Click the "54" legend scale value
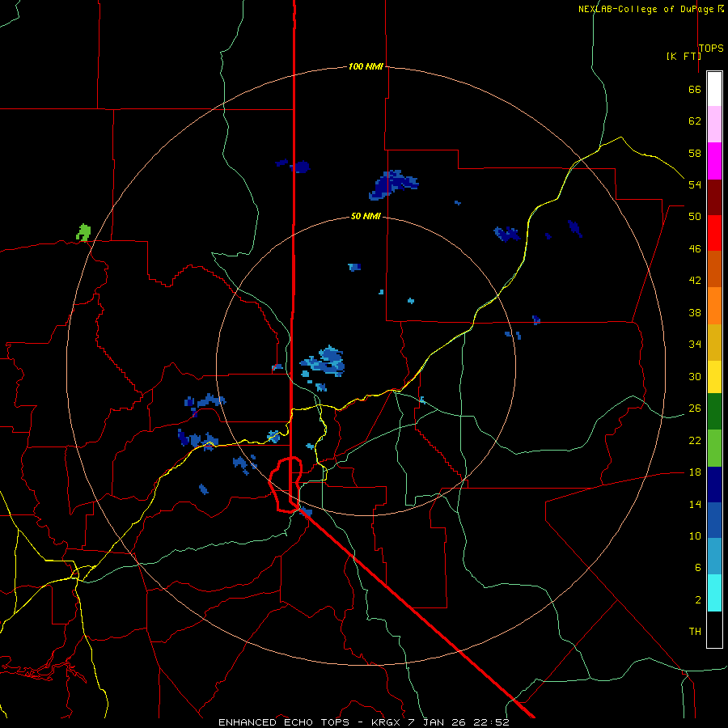 [695, 184]
